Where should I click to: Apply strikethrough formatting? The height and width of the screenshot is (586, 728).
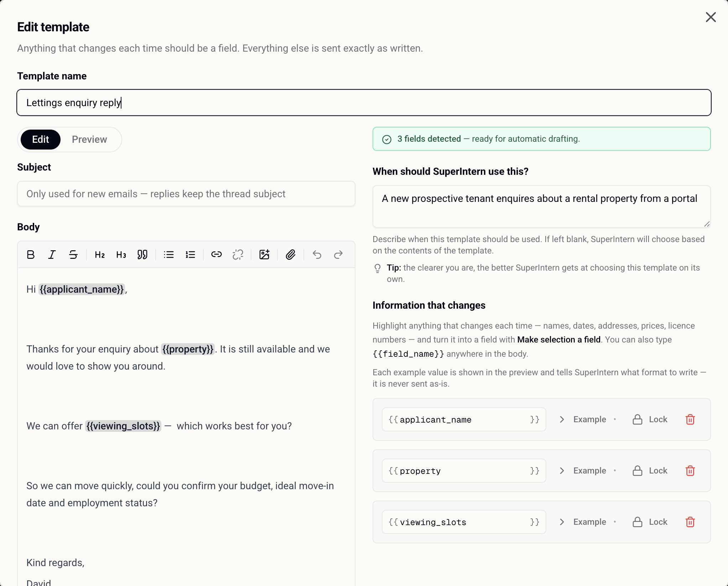pyautogui.click(x=73, y=255)
